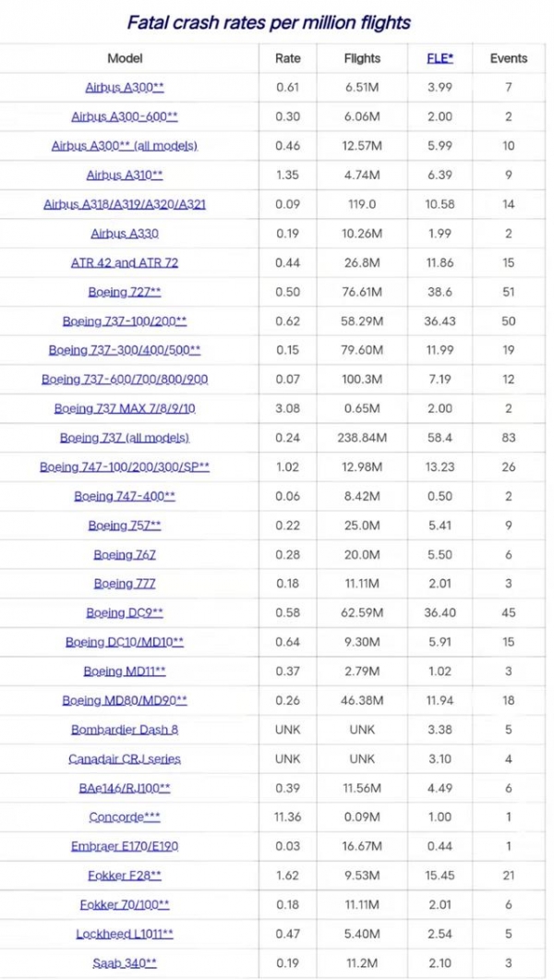554x980 pixels.
Task: Select the Rate column header
Action: tap(287, 58)
